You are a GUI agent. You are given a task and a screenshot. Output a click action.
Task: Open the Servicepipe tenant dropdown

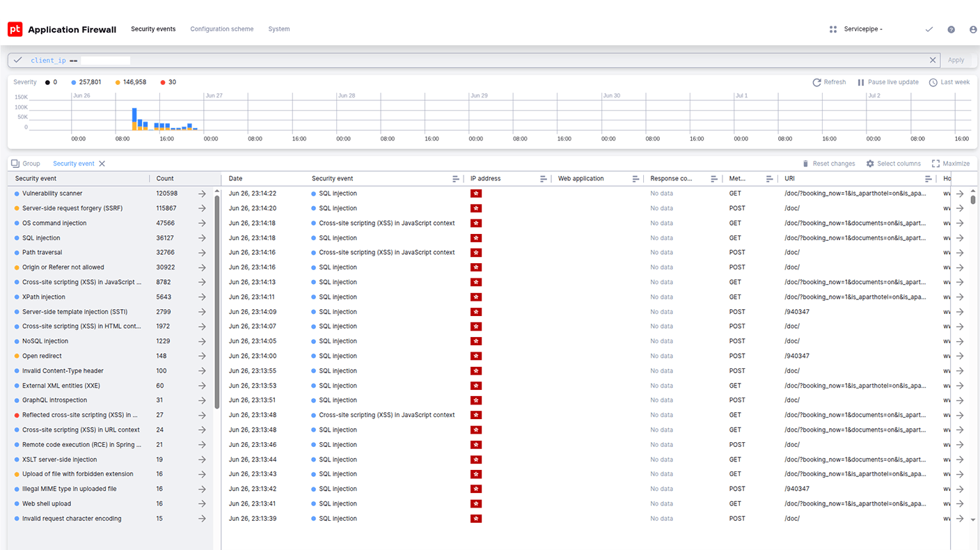[862, 29]
